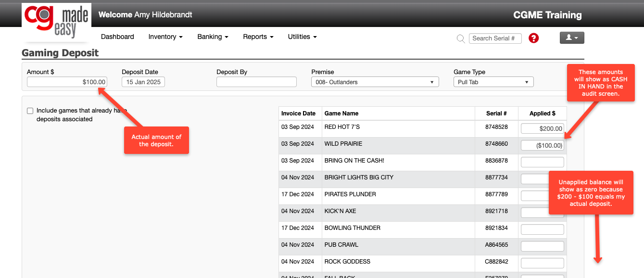This screenshot has width=644, height=278.
Task: Click serial number 8836878
Action: pos(497,161)
